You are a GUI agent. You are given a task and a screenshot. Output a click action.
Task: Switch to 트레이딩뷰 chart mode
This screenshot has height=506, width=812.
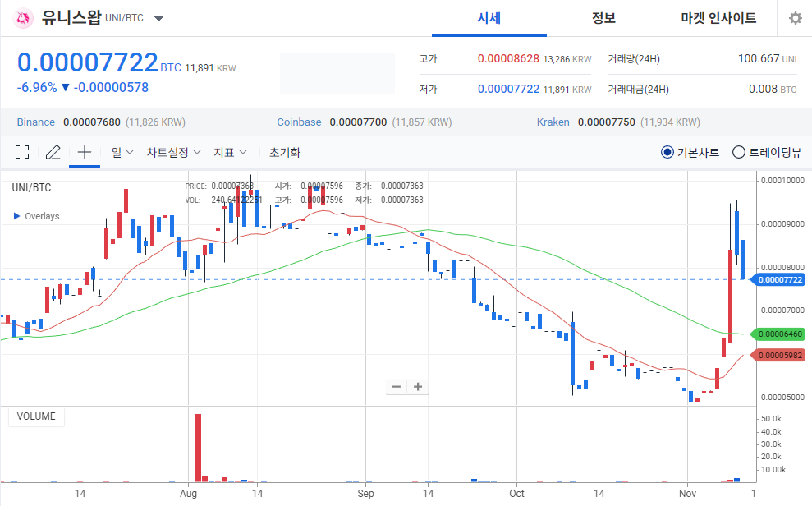pos(739,152)
